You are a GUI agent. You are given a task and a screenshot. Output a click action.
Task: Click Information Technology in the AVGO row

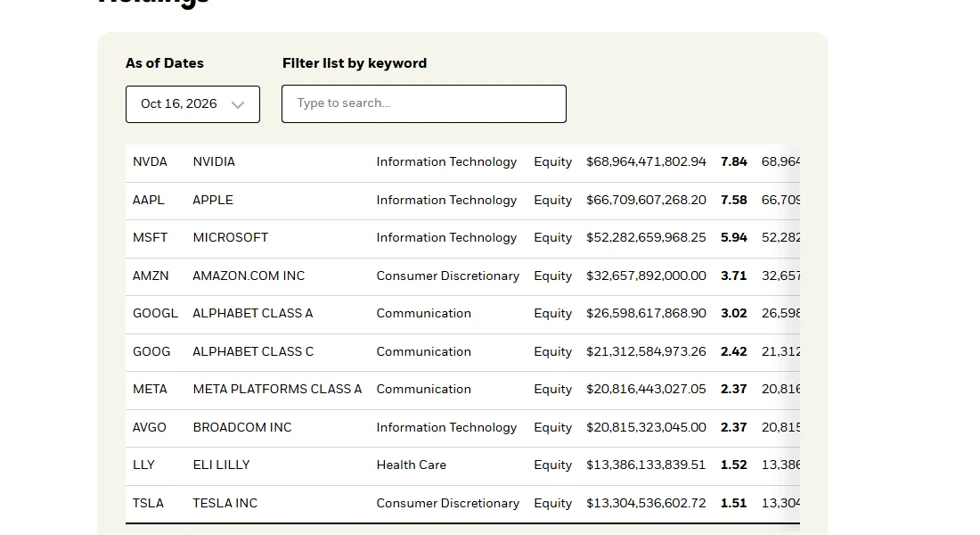pyautogui.click(x=447, y=427)
